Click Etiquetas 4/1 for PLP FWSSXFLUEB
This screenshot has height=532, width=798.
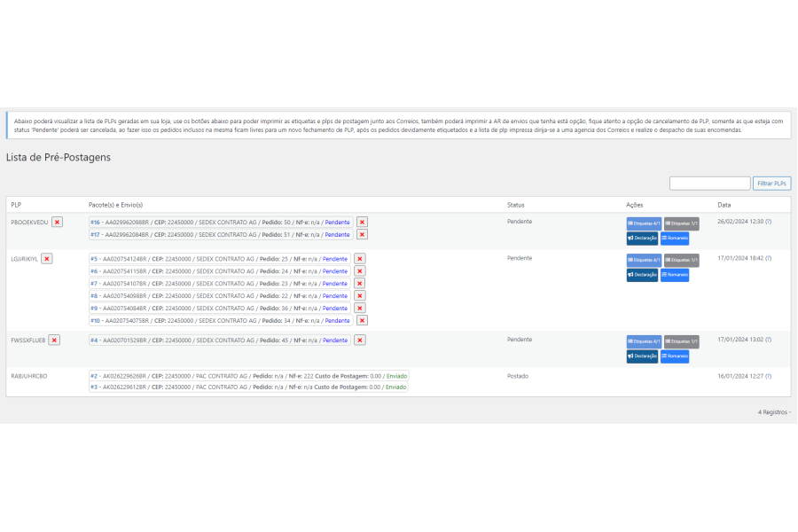coord(644,341)
